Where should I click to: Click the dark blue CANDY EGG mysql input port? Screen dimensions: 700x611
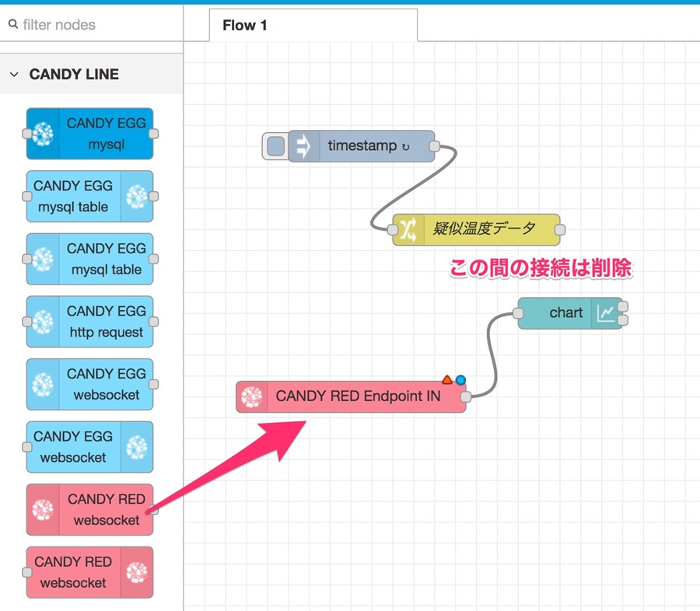pos(26,134)
